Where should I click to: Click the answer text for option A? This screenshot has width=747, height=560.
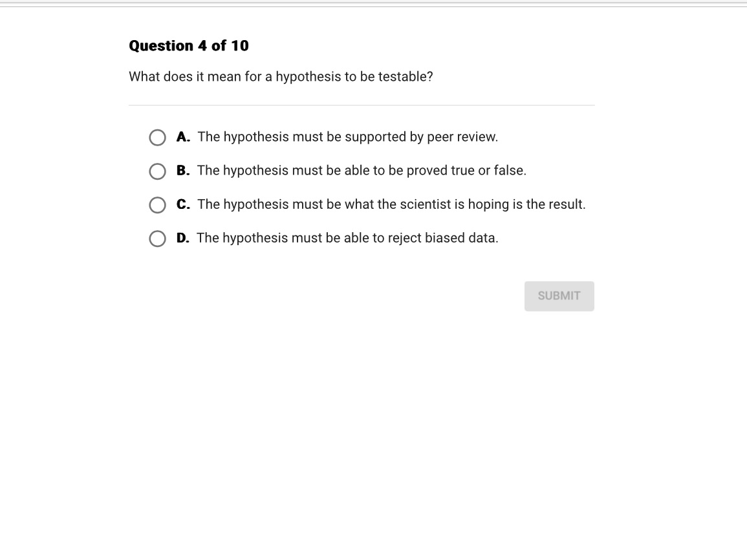tap(347, 136)
